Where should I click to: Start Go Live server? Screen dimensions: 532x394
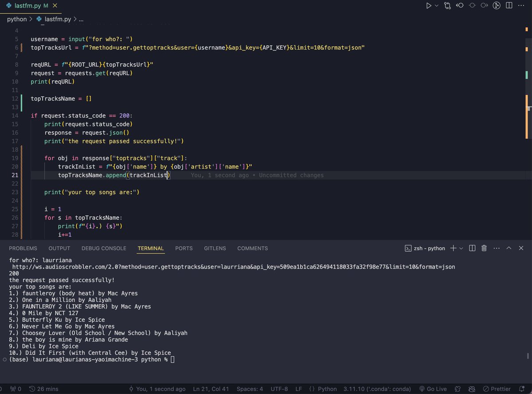tap(433, 389)
